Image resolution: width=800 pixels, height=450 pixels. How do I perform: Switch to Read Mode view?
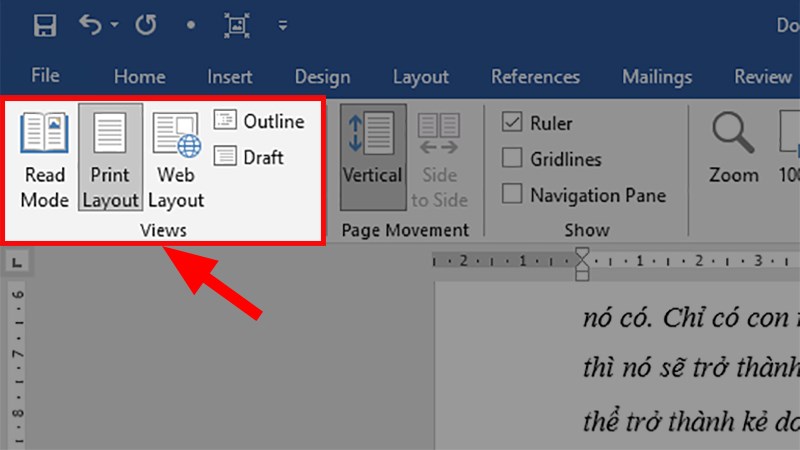[44, 158]
